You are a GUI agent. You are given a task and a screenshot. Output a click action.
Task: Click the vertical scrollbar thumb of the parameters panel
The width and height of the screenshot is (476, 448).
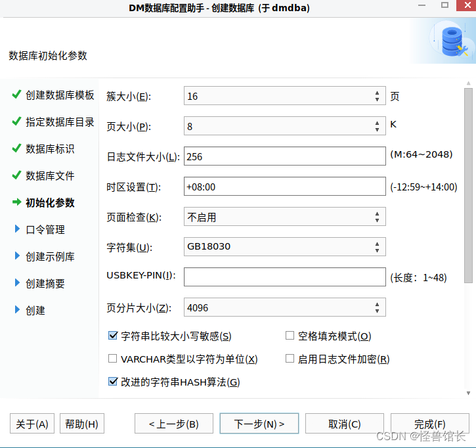(x=468, y=185)
